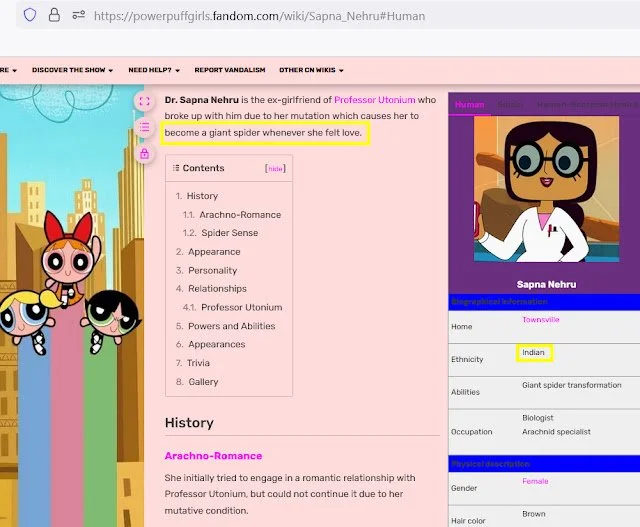Viewport: 640px width, 527px height.
Task: Open the Sapna Nehru infobox image
Action: pos(547,189)
